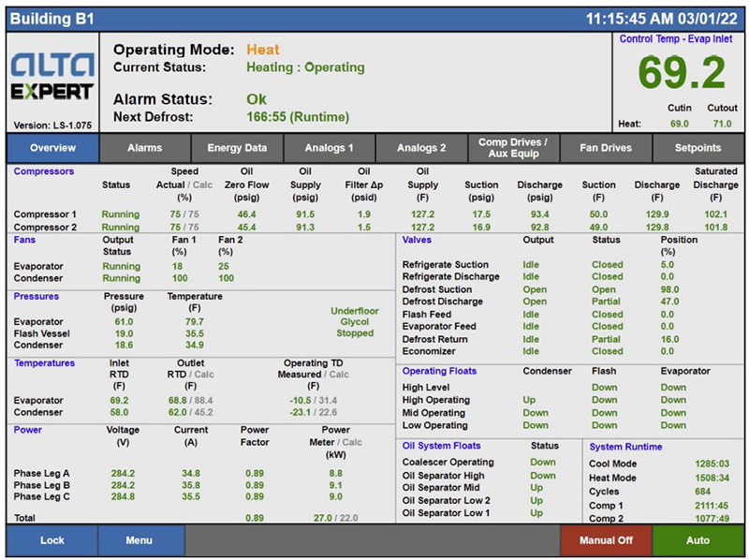749x560 pixels.
Task: Click the '166:55 (Runtime)' next defrost value
Action: click(x=298, y=117)
